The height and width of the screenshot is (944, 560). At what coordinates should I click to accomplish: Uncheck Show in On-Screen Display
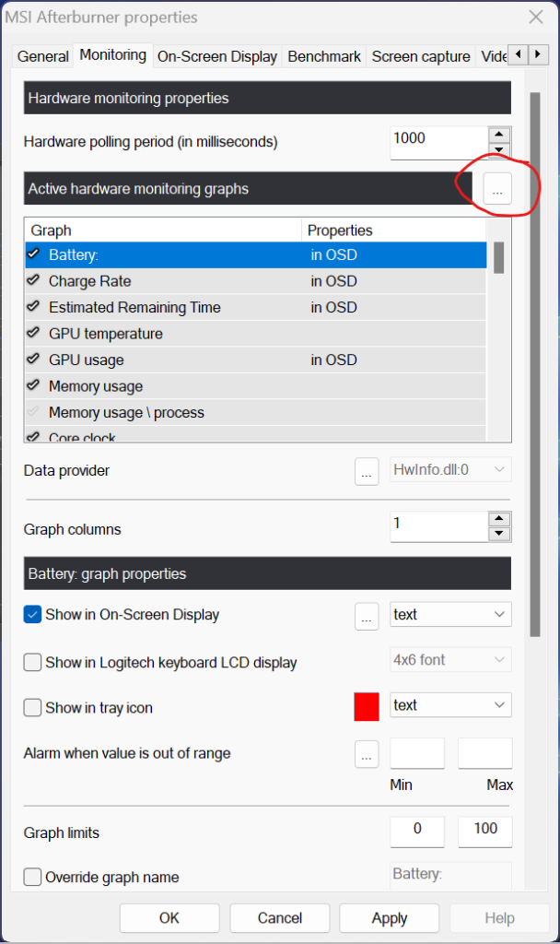tap(32, 615)
